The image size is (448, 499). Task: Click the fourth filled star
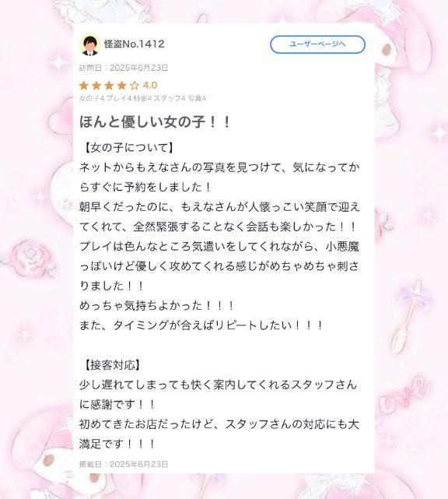[122, 86]
